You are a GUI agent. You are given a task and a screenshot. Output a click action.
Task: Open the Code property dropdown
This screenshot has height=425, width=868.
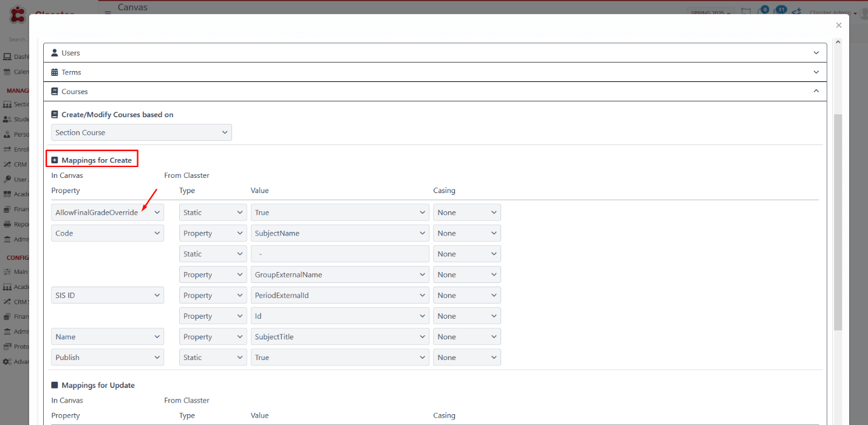point(108,233)
